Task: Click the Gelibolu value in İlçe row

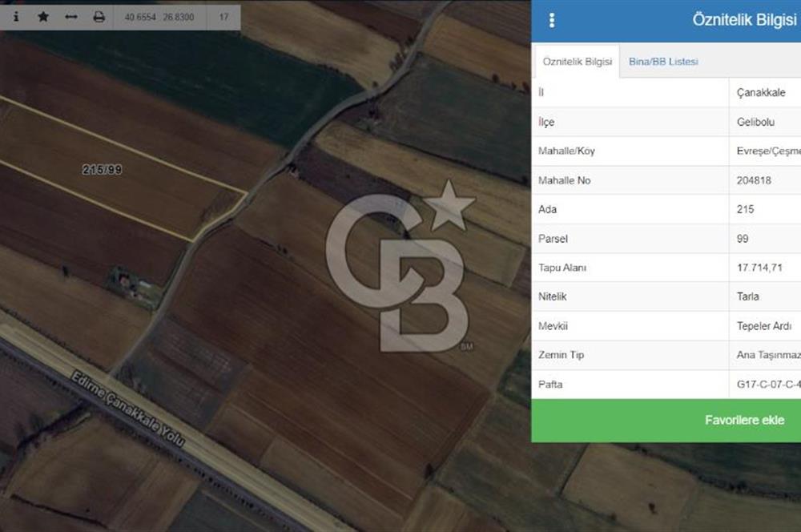Action: pyautogui.click(x=757, y=123)
